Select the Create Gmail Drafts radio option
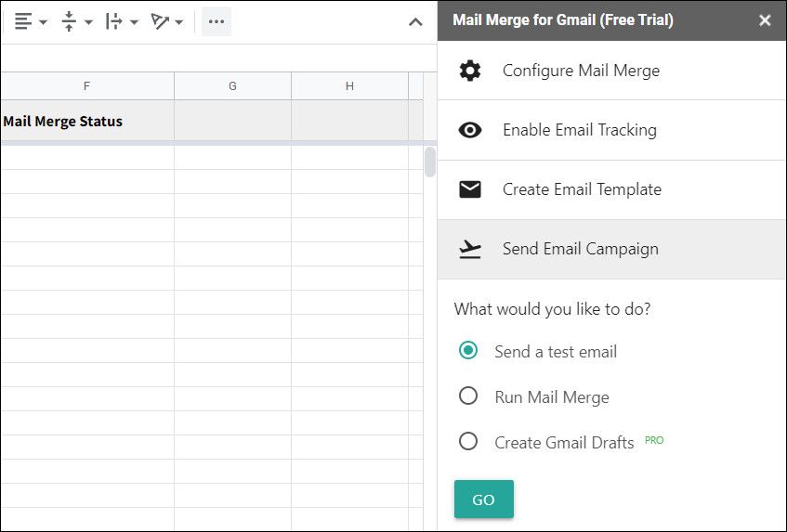The width and height of the screenshot is (787, 532). click(468, 441)
